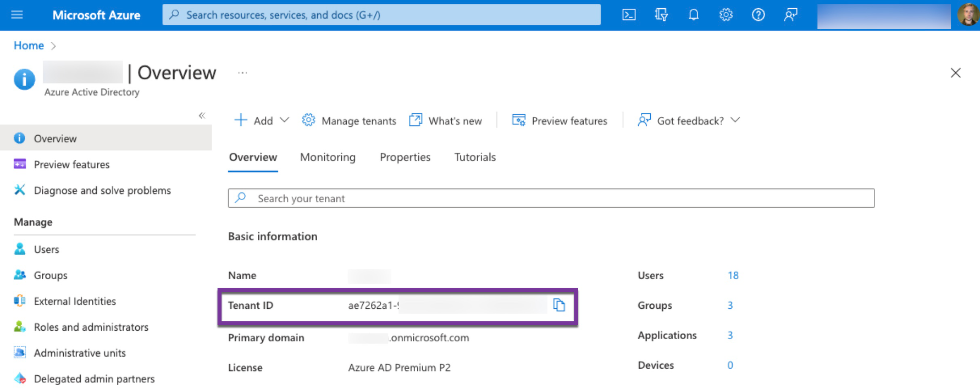Open the hamburger portal menu

point(17,15)
